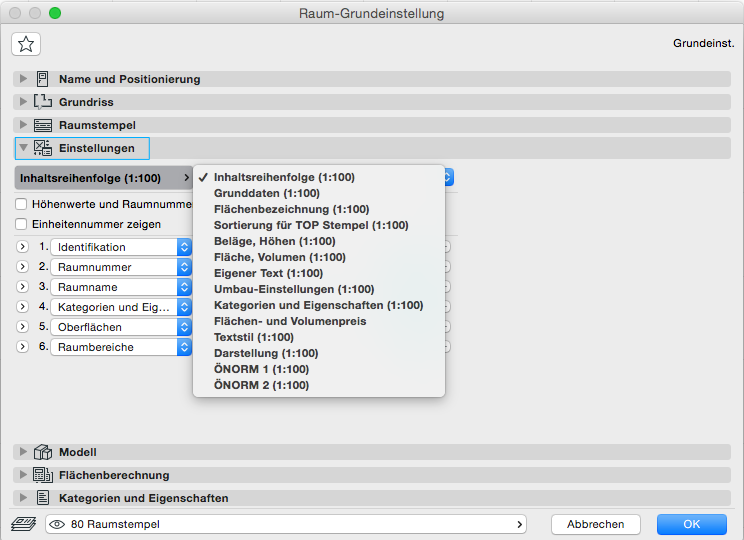This screenshot has height=540, width=744.
Task: Click the Abbrechen button
Action: pyautogui.click(x=595, y=524)
